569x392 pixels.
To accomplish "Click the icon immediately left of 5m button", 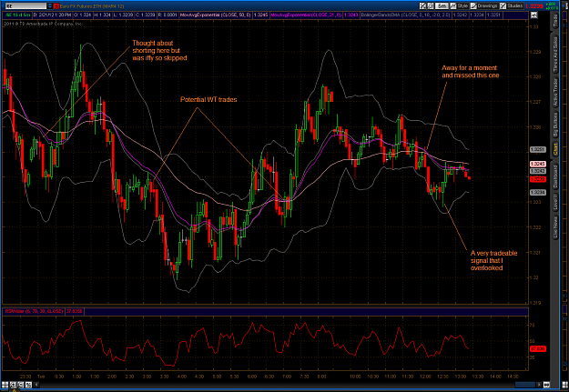I will pyautogui.click(x=431, y=5).
